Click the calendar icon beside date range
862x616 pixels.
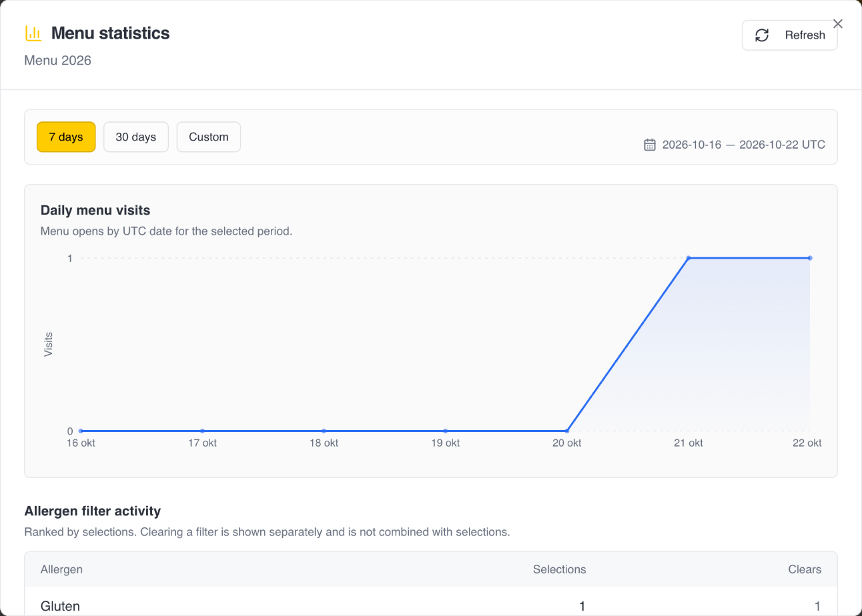tap(650, 145)
